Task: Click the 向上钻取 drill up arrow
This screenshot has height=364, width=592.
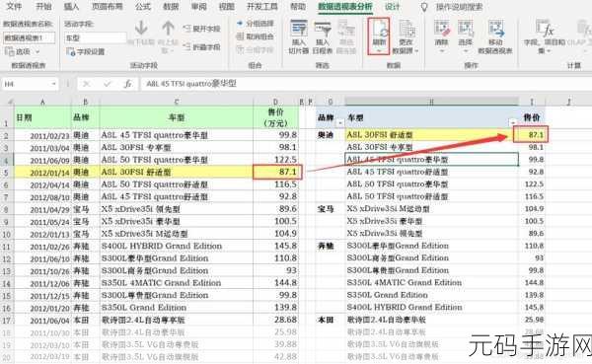Action: (168, 29)
